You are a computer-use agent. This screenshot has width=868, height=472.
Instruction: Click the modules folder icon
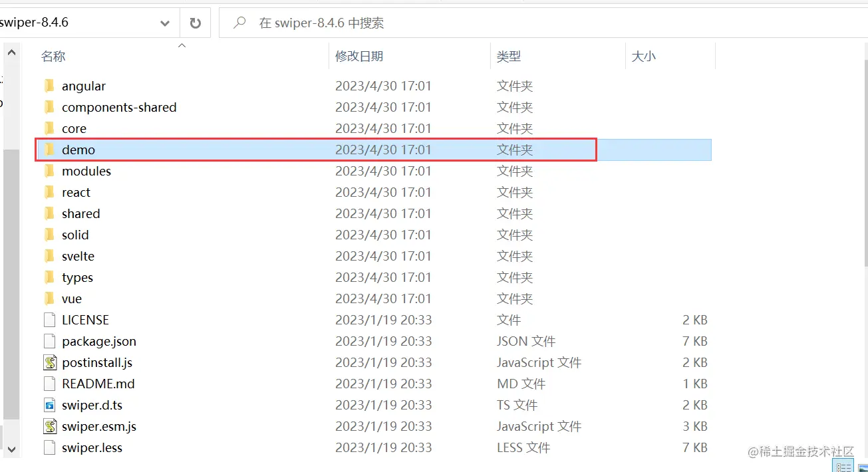[49, 171]
